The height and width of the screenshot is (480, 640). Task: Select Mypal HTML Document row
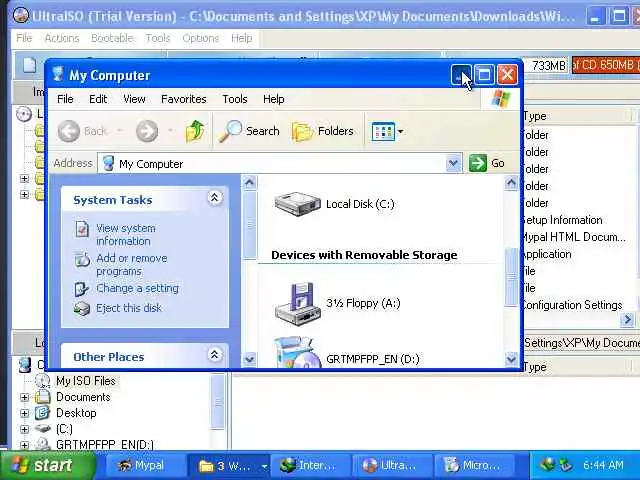point(574,237)
